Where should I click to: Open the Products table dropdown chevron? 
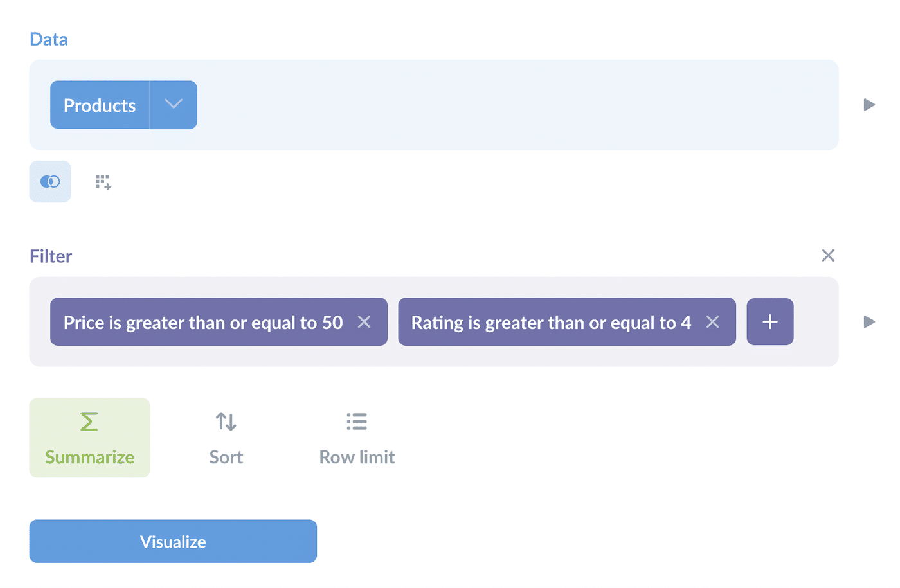(173, 104)
